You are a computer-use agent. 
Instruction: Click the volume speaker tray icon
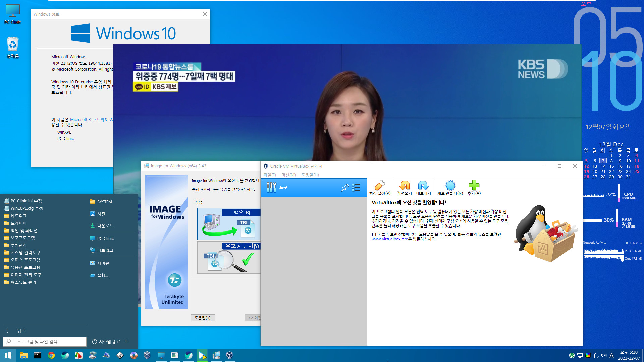click(604, 355)
